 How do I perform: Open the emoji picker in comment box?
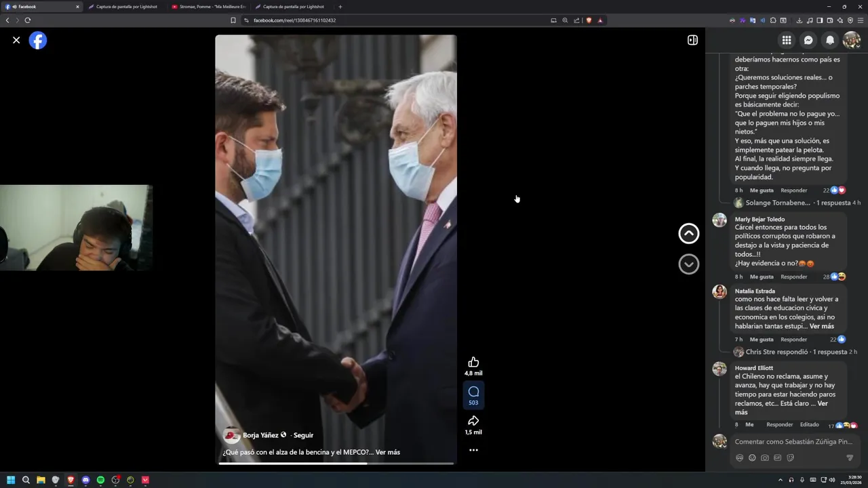(x=752, y=457)
